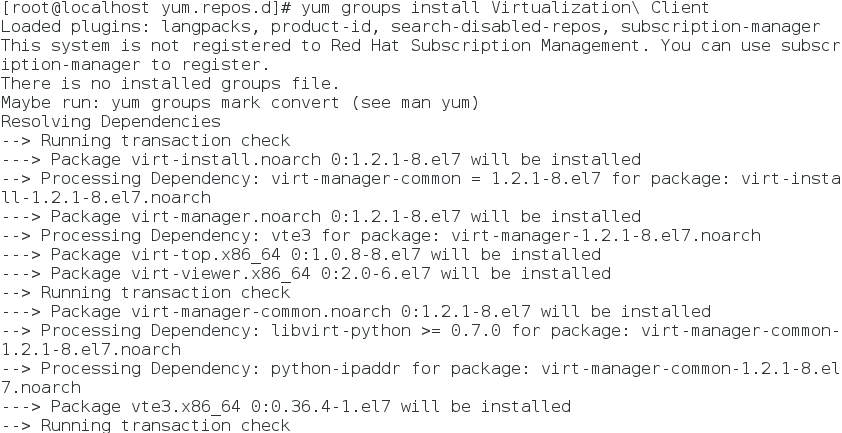Image resolution: width=842 pixels, height=433 pixels.
Task: Click the "Resolving Dependencies" line
Action: coord(110,122)
